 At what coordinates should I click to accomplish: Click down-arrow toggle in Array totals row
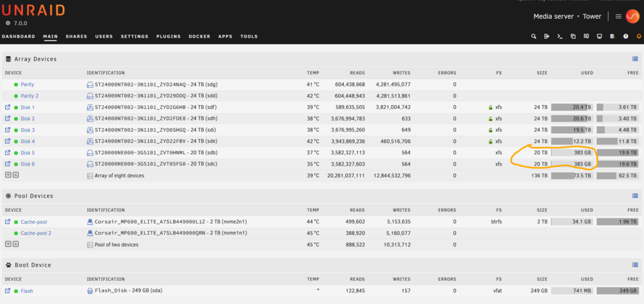click(x=8, y=175)
